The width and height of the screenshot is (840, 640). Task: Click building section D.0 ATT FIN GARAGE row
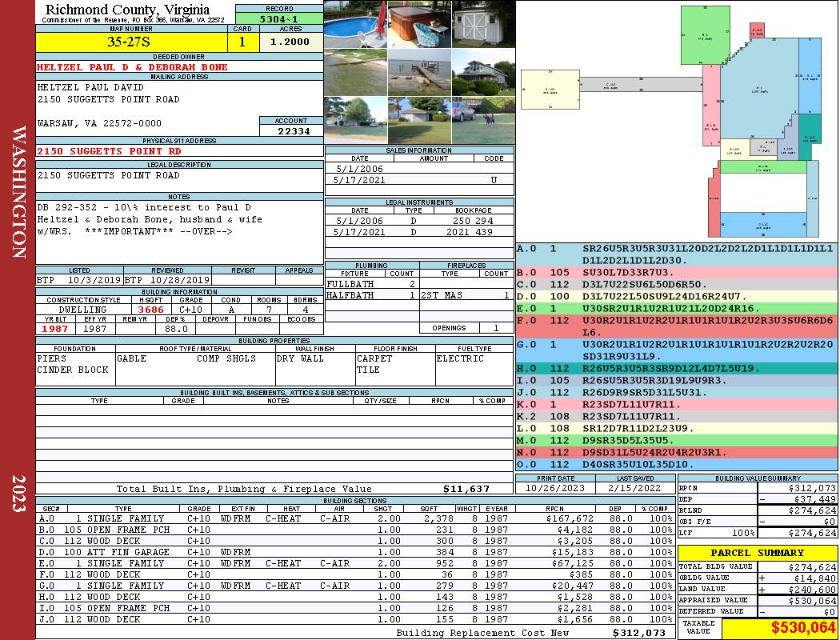(354, 552)
